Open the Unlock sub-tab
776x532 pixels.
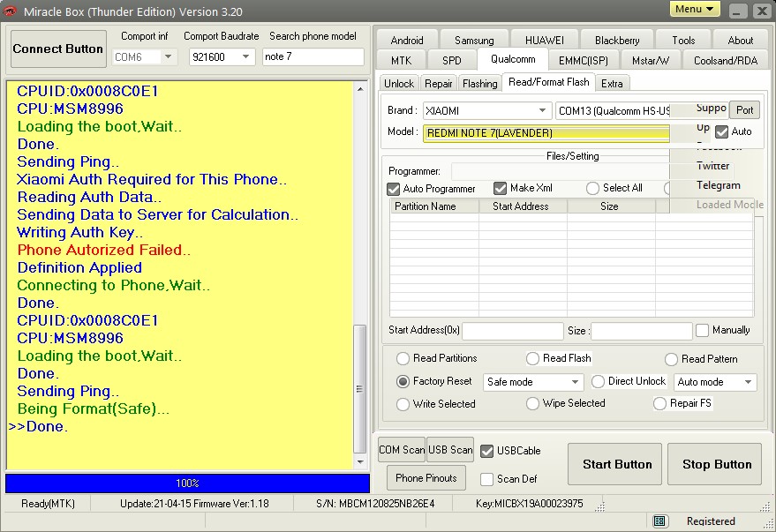399,83
